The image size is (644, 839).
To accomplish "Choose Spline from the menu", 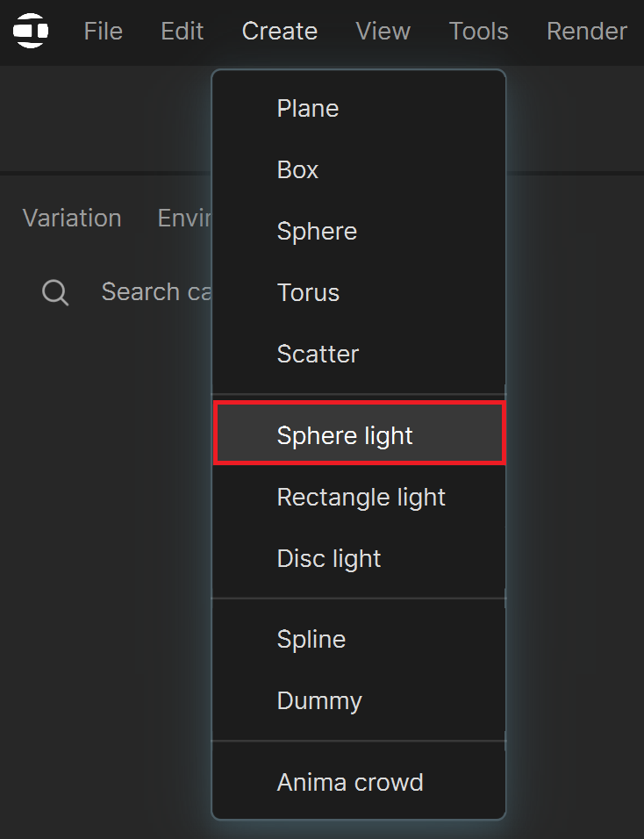I will tap(359, 640).
